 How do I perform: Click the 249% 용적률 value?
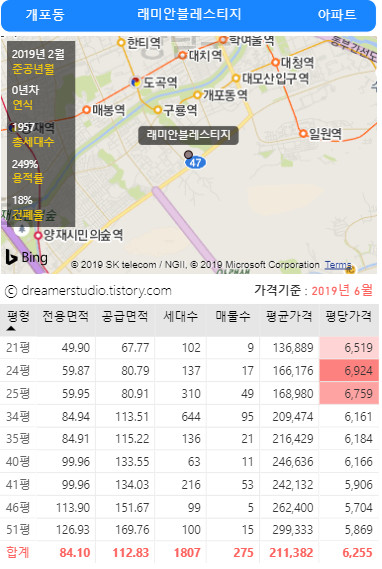25,164
